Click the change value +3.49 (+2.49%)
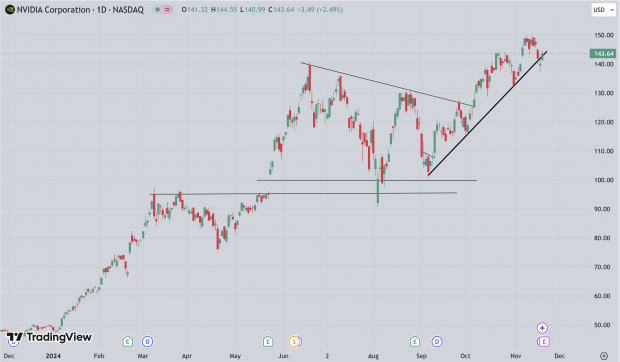620x362 pixels. (x=320, y=9)
